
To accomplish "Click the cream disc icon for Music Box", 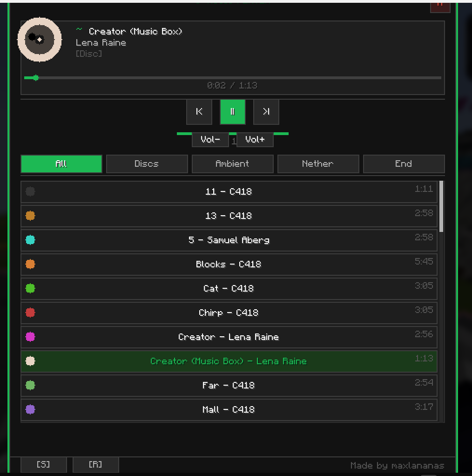I will pyautogui.click(x=30, y=361).
